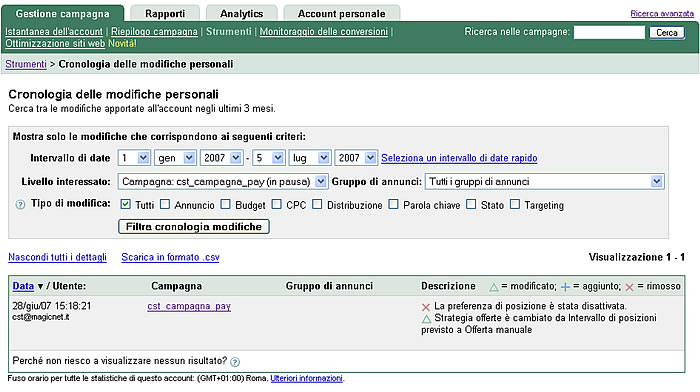Focus the Ricerca nelle campagne field
The image size is (700, 392).
point(609,32)
